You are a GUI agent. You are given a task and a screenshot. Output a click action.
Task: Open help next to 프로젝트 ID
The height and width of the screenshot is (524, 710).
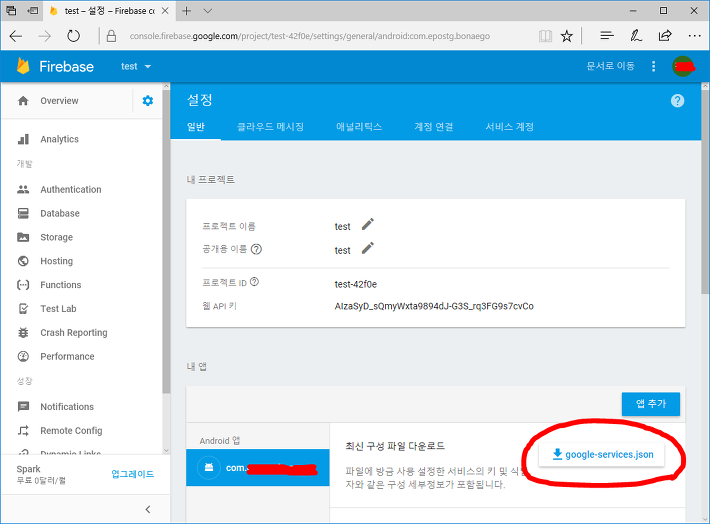tap(254, 282)
